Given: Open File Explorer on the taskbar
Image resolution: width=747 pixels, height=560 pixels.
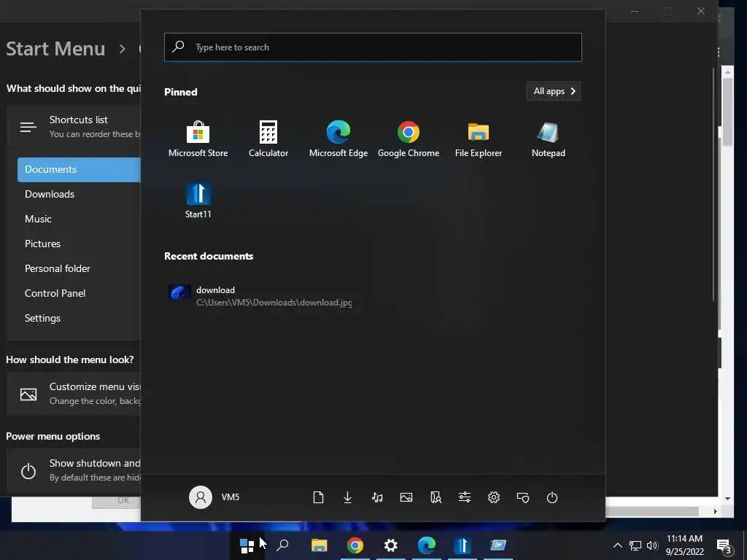Looking at the screenshot, I should coord(320,545).
